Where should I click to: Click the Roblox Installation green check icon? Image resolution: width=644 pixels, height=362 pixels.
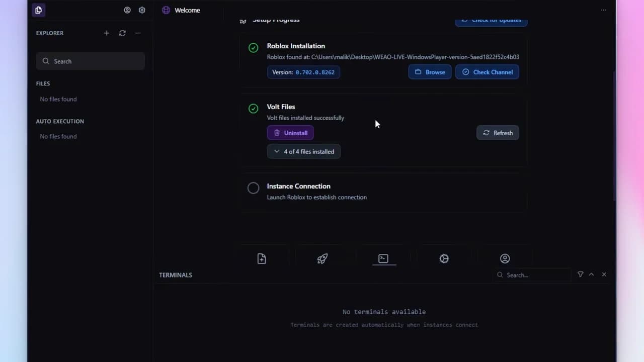[254, 48]
